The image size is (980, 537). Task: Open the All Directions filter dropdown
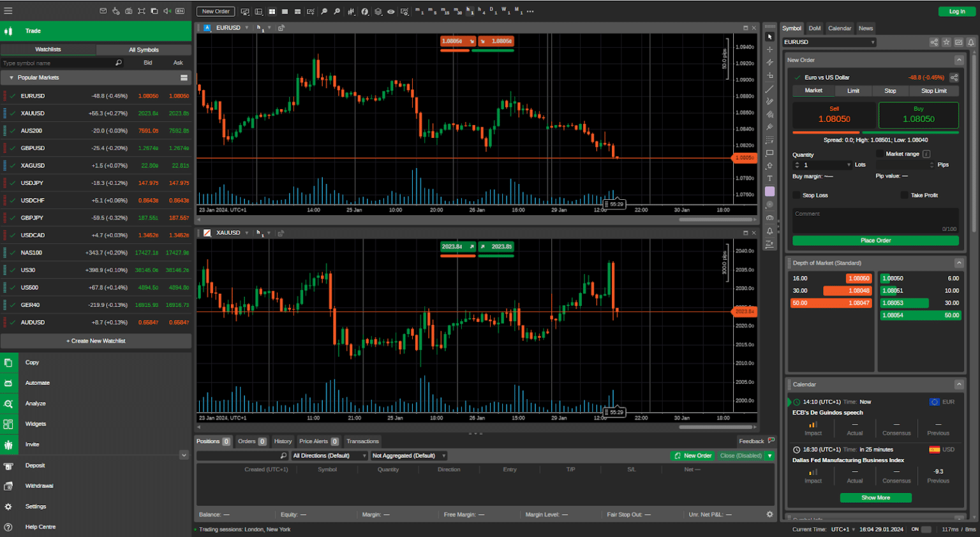329,456
